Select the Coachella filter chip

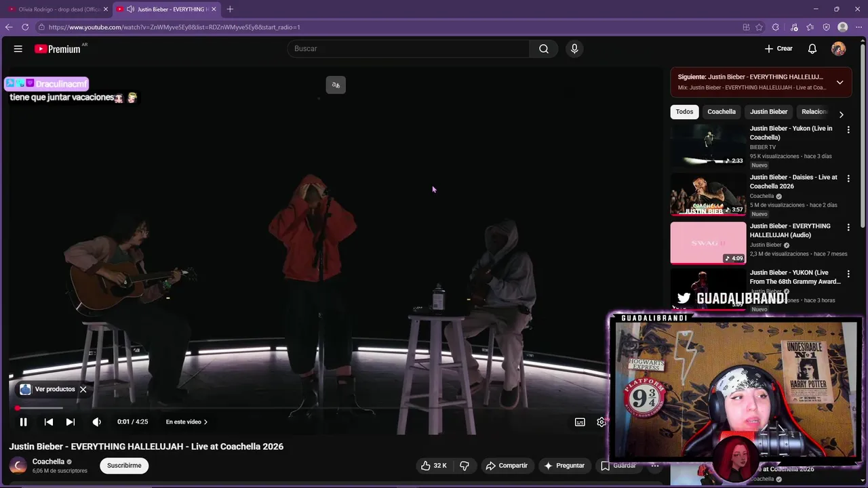pos(722,112)
